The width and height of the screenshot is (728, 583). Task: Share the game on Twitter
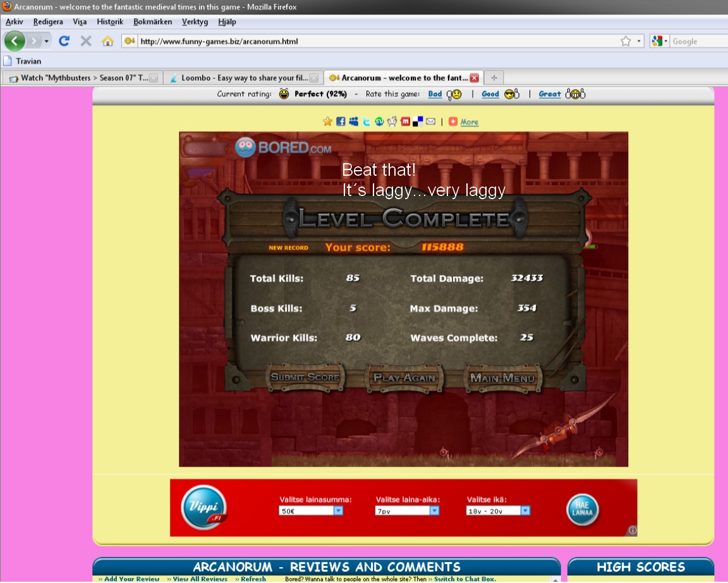click(367, 121)
